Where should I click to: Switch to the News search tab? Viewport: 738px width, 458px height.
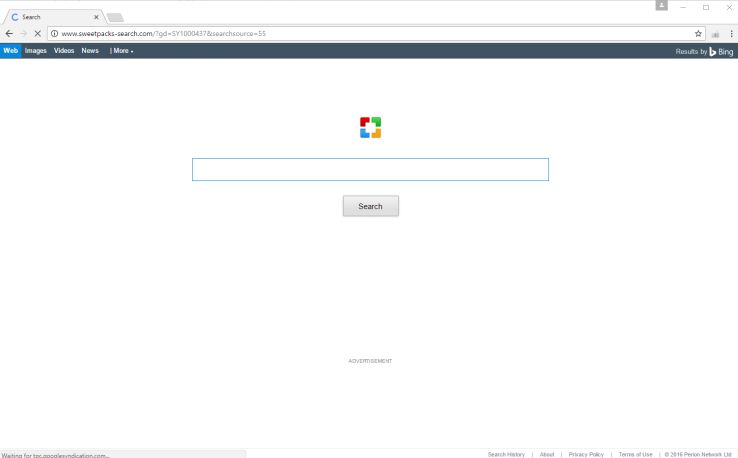(90, 51)
